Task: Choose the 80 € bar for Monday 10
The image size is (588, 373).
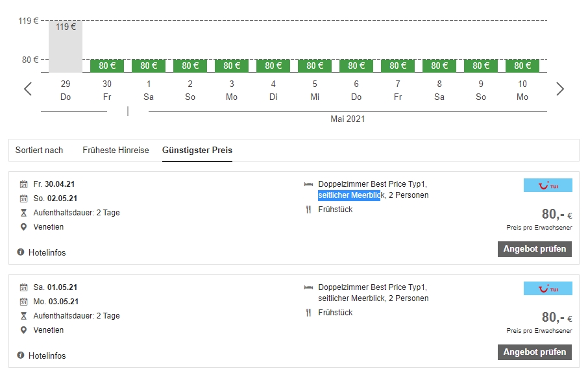Action: pyautogui.click(x=522, y=66)
